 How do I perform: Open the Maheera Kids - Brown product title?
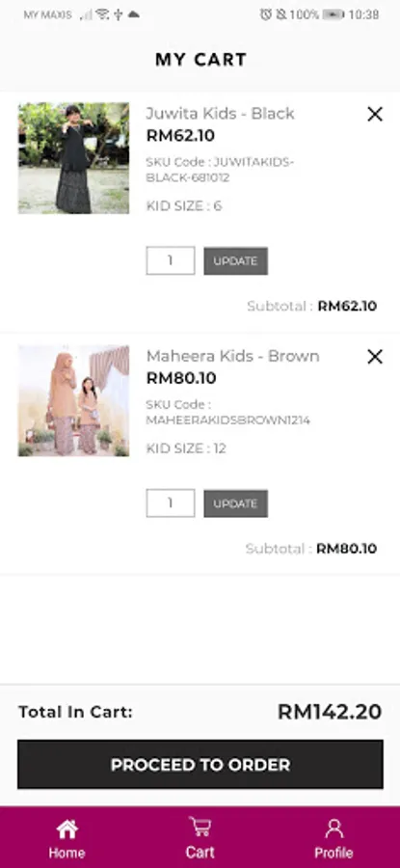pyautogui.click(x=233, y=356)
